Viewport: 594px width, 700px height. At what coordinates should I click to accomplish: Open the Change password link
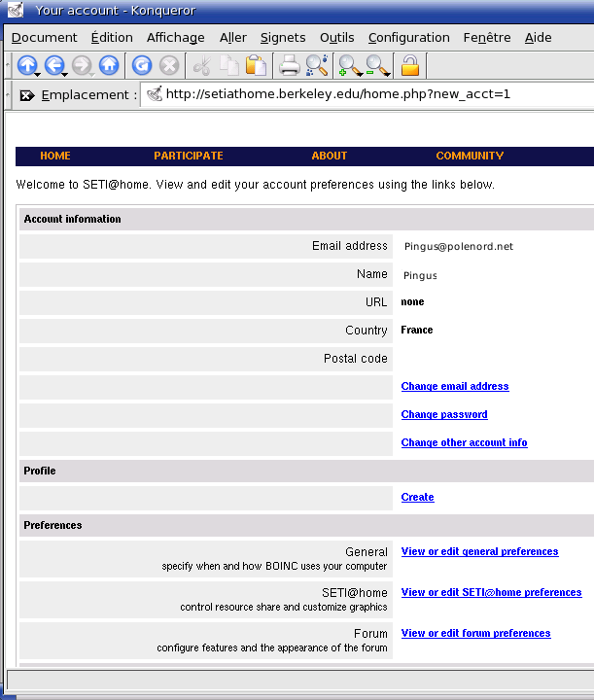(x=443, y=414)
